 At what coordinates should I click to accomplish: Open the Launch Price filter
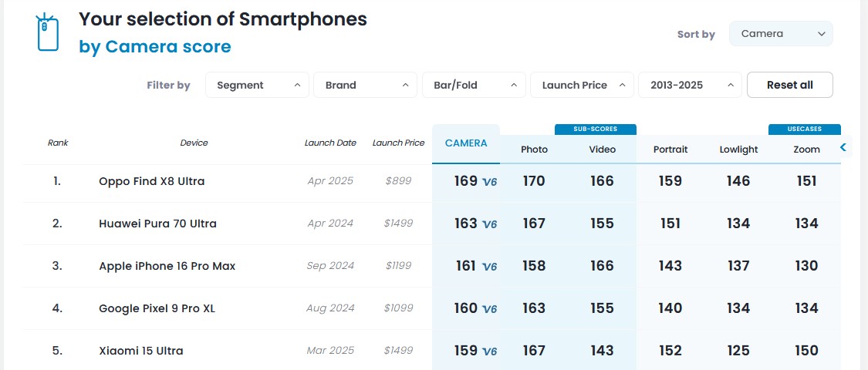pyautogui.click(x=582, y=85)
